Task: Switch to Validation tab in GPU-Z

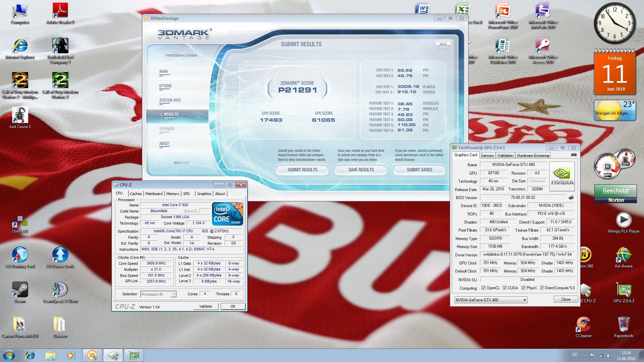Action: click(x=505, y=156)
